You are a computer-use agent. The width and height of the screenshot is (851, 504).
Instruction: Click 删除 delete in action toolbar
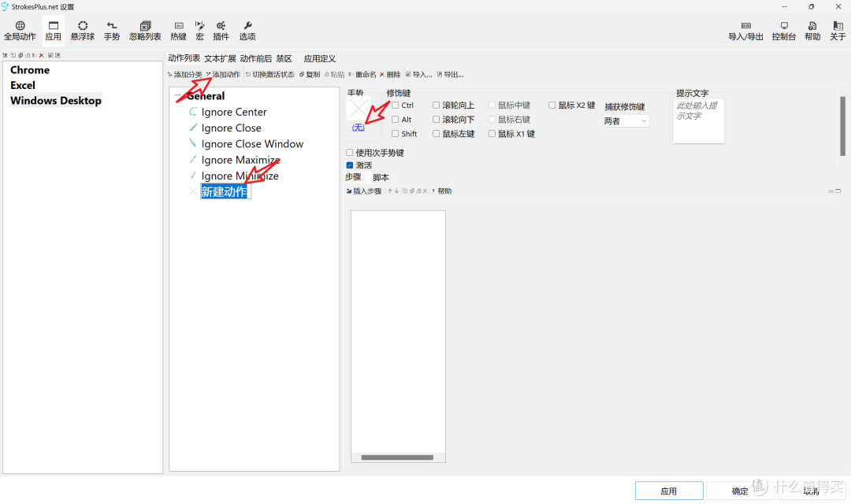pyautogui.click(x=390, y=74)
